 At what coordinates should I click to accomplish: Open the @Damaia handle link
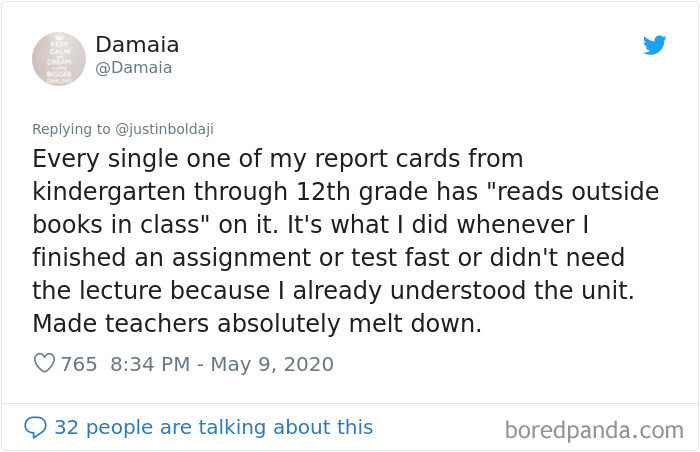click(134, 67)
